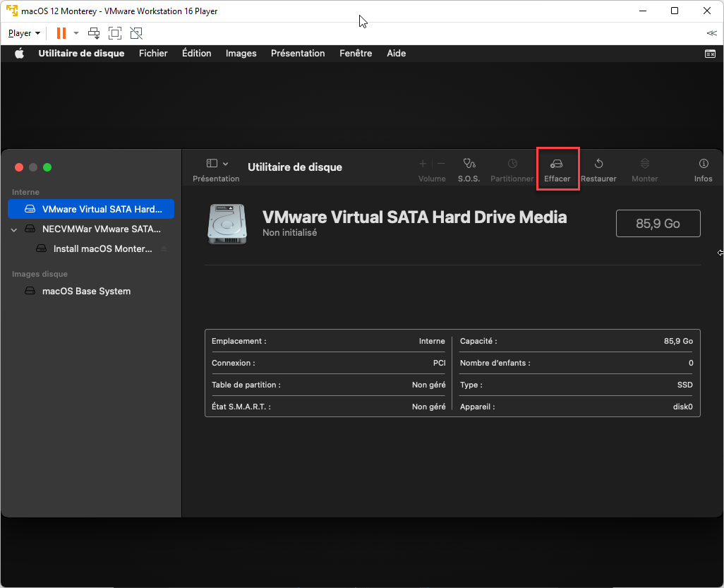Pause the virtual machine
This screenshot has height=588, width=724.
(x=61, y=33)
